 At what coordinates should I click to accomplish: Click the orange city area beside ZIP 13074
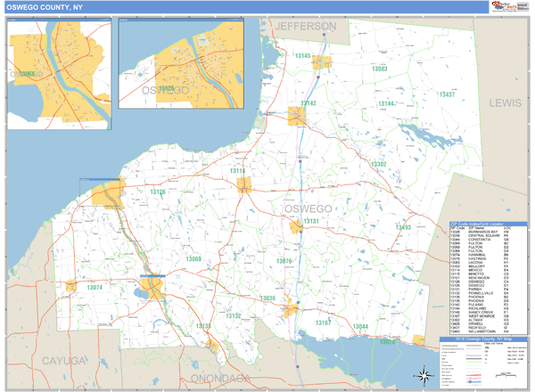coord(70,287)
